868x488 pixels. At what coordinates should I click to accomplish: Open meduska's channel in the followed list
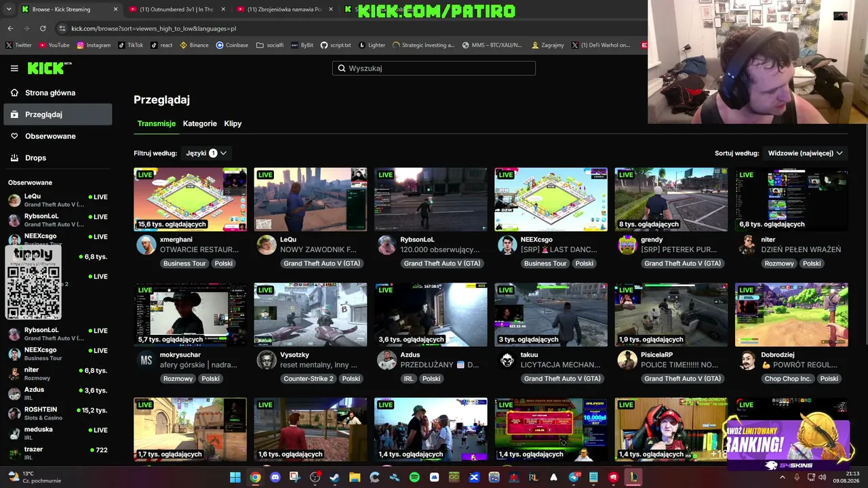58,433
